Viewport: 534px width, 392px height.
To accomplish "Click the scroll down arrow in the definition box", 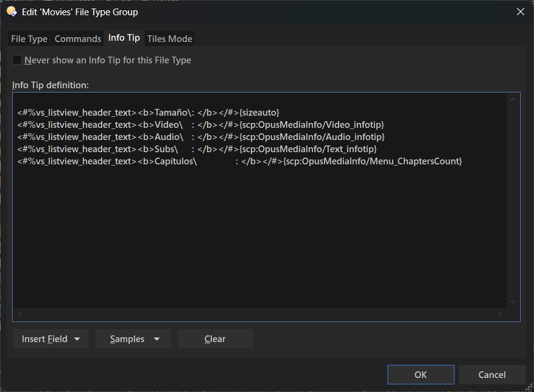I will pyautogui.click(x=513, y=302).
